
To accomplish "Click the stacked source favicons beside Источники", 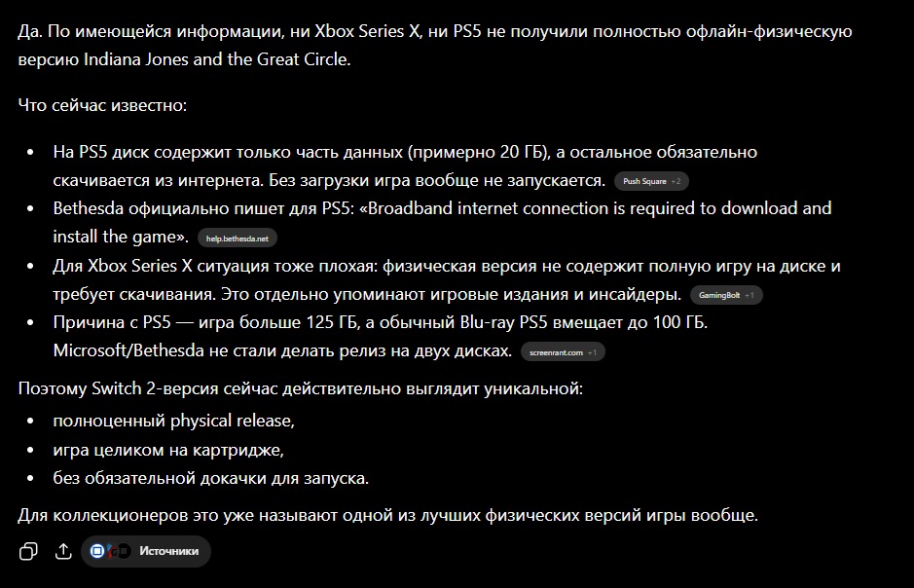I will 110,551.
